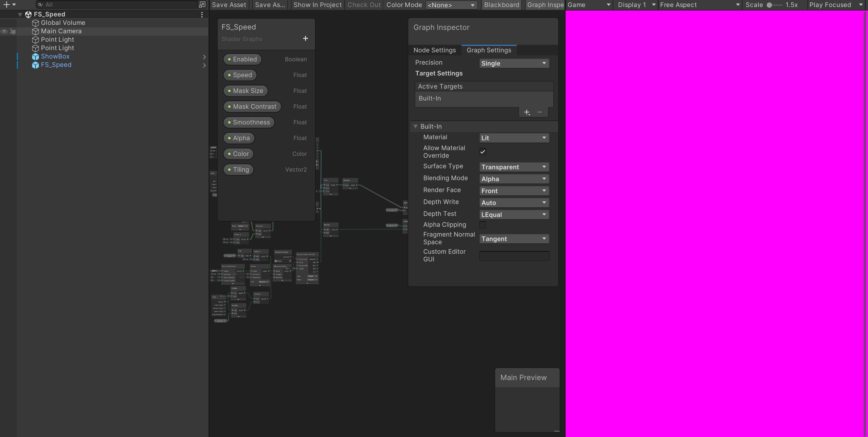Enable the Alpha Clipping checkbox

[x=483, y=225]
